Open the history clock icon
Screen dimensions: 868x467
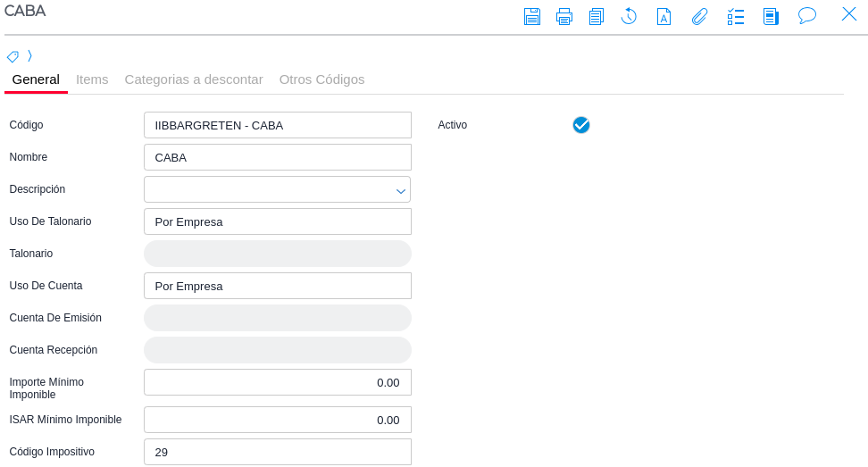(x=629, y=16)
